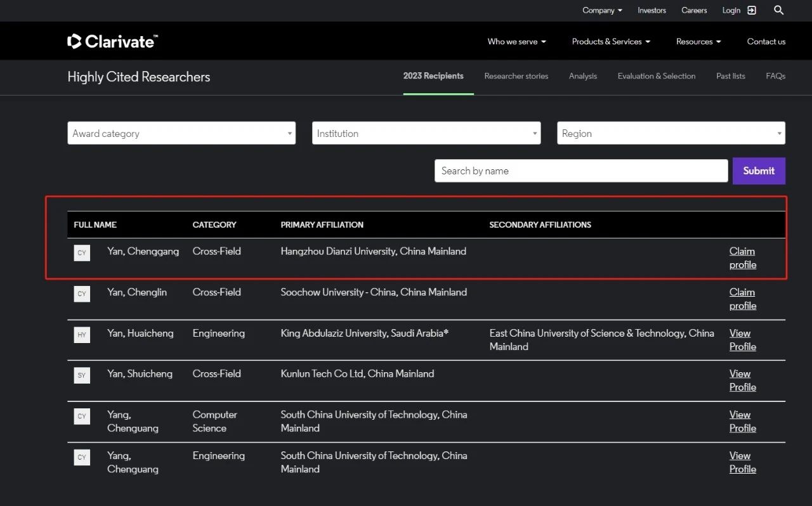The image size is (812, 506).
Task: Click the Search by name field
Action: coord(581,171)
